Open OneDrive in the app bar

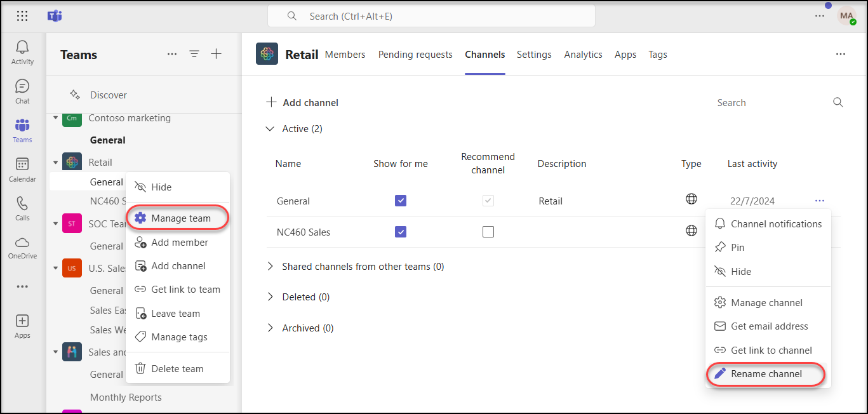click(x=22, y=247)
